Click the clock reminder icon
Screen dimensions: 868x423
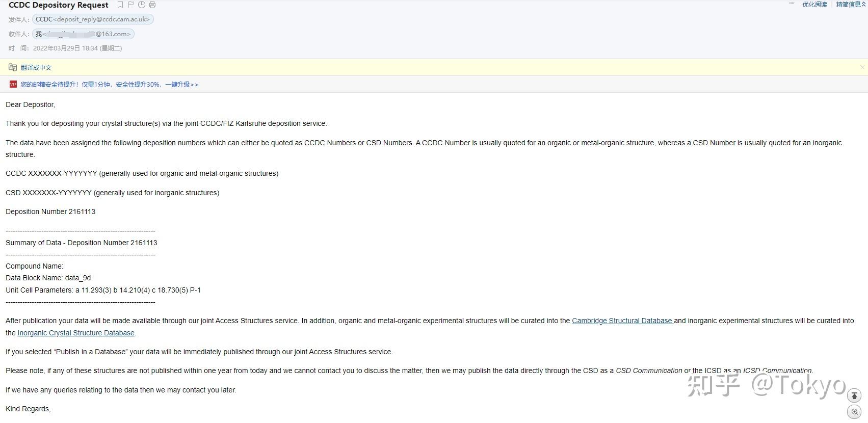pyautogui.click(x=142, y=5)
